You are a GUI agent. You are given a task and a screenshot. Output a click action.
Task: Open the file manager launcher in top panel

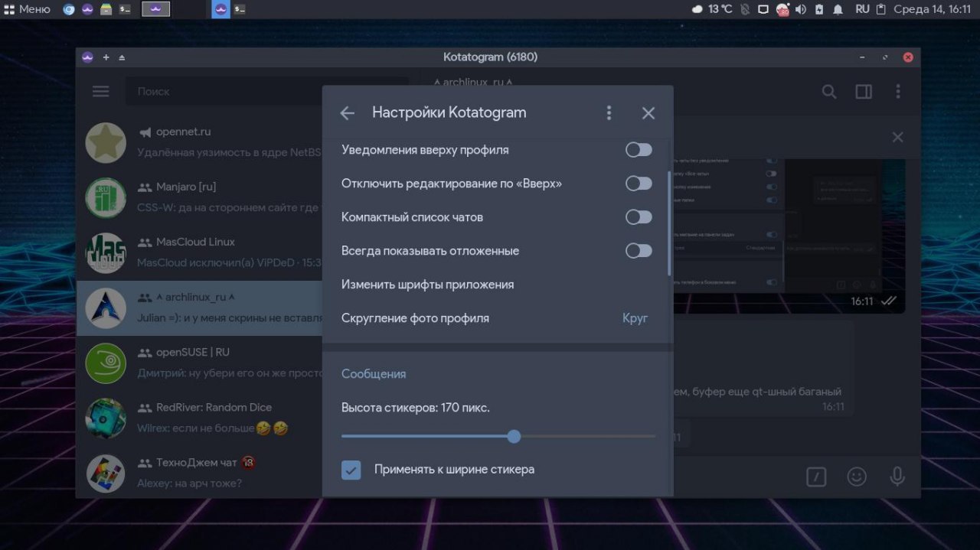tap(106, 9)
